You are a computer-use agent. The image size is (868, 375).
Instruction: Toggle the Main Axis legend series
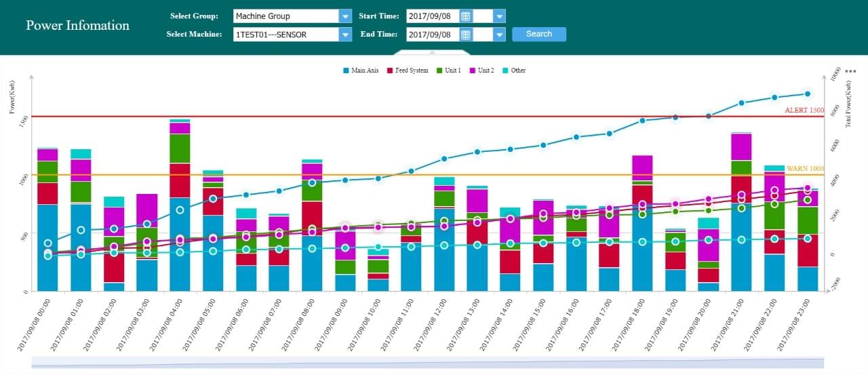point(361,71)
